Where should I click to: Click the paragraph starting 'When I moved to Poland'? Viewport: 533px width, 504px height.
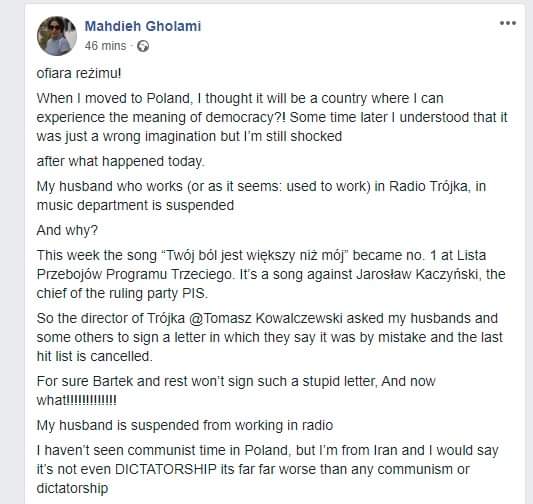[272, 117]
